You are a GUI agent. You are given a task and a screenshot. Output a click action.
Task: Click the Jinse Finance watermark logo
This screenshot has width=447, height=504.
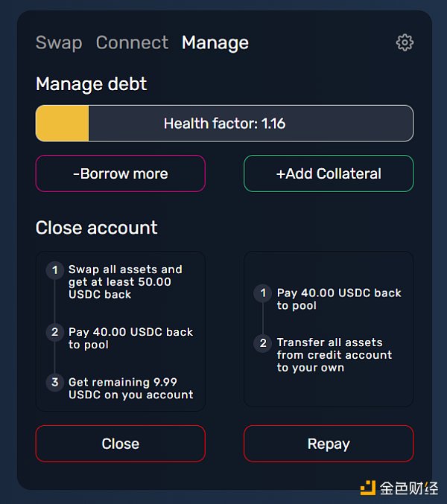point(399,488)
